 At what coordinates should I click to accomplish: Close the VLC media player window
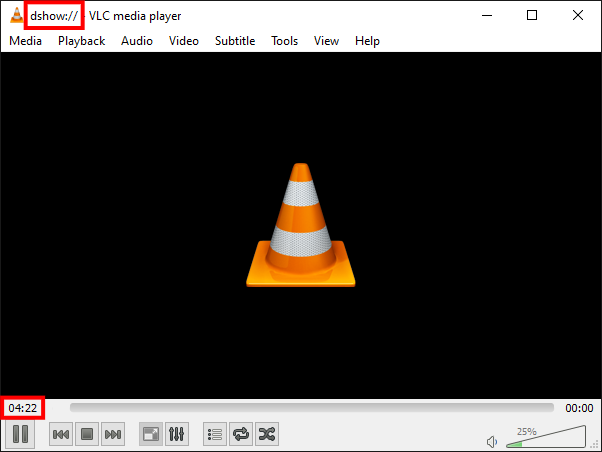(x=578, y=15)
